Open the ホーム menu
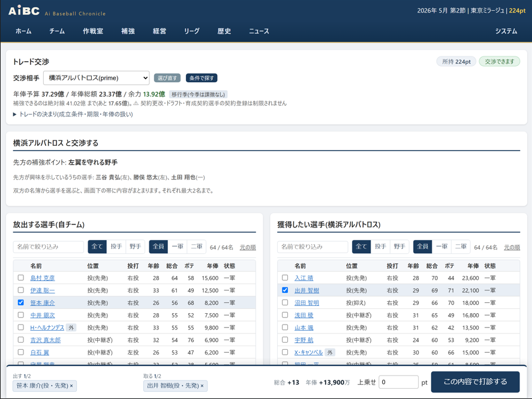 [23, 31]
